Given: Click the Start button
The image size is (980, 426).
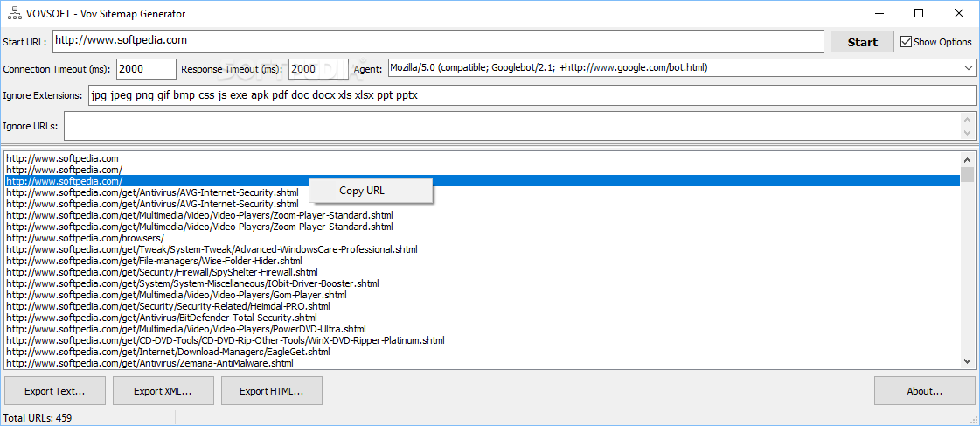Looking at the screenshot, I should pos(863,42).
